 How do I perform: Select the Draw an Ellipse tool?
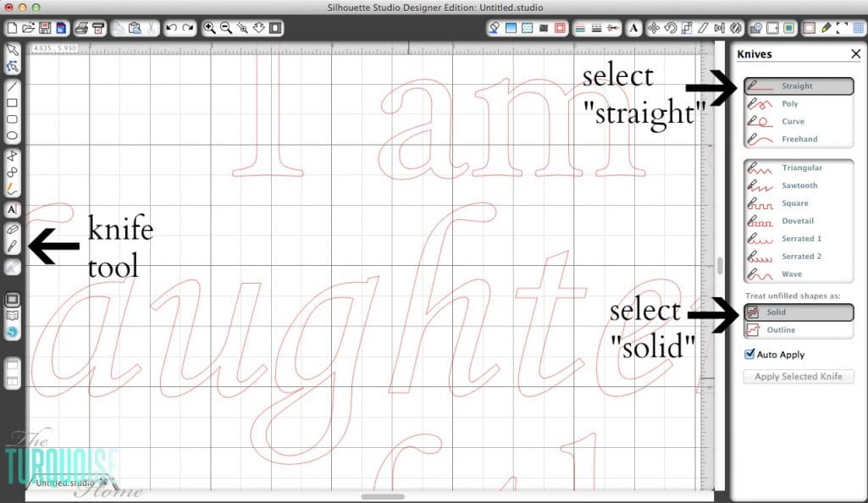pos(12,136)
